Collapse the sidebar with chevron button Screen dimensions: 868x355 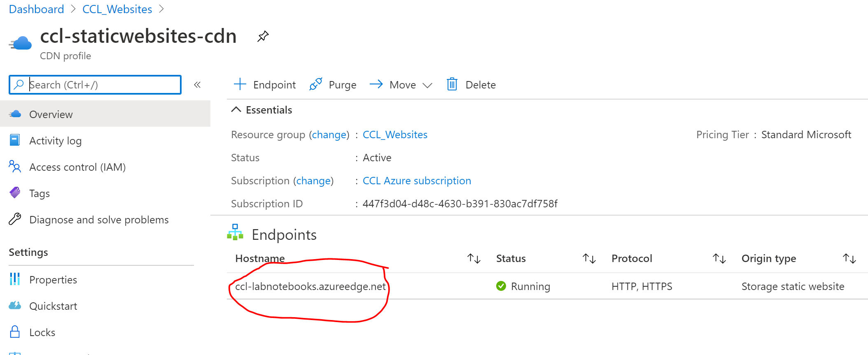pos(197,85)
